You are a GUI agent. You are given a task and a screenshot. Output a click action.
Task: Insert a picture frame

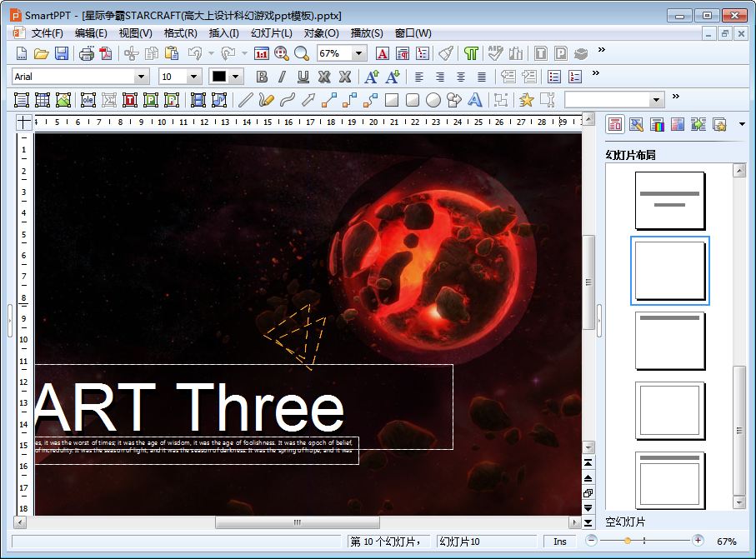point(63,100)
